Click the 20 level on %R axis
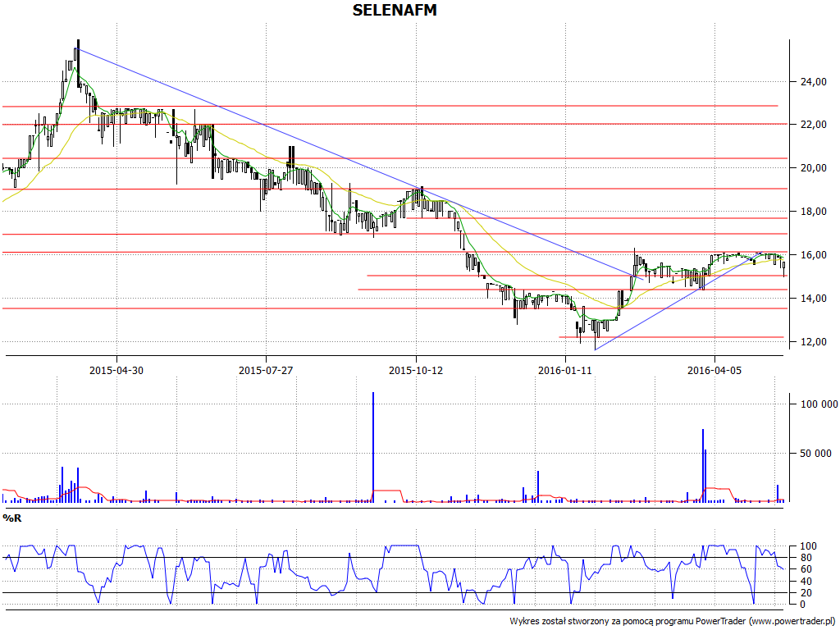The width and height of the screenshot is (840, 630). pyautogui.click(x=806, y=593)
